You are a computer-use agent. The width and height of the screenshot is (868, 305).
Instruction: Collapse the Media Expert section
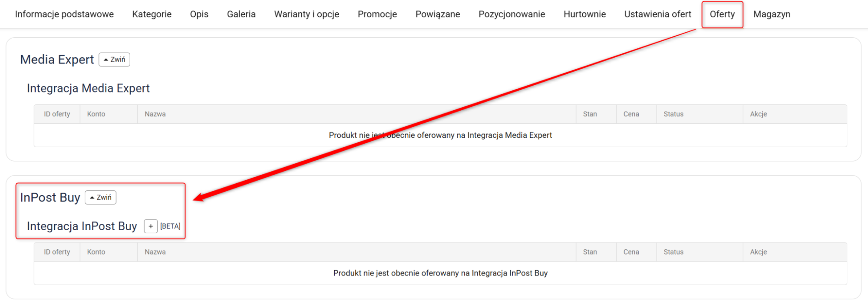114,60
